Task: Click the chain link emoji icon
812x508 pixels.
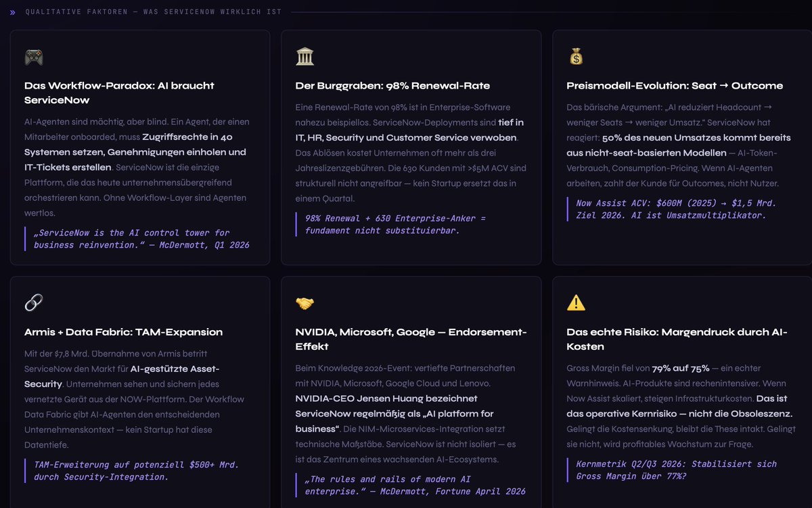Action: pyautogui.click(x=34, y=303)
